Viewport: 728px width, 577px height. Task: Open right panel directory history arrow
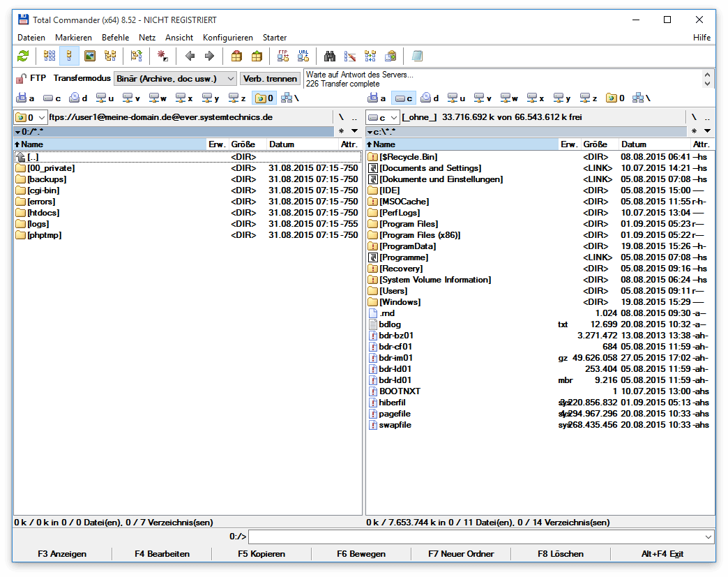pyautogui.click(x=708, y=131)
